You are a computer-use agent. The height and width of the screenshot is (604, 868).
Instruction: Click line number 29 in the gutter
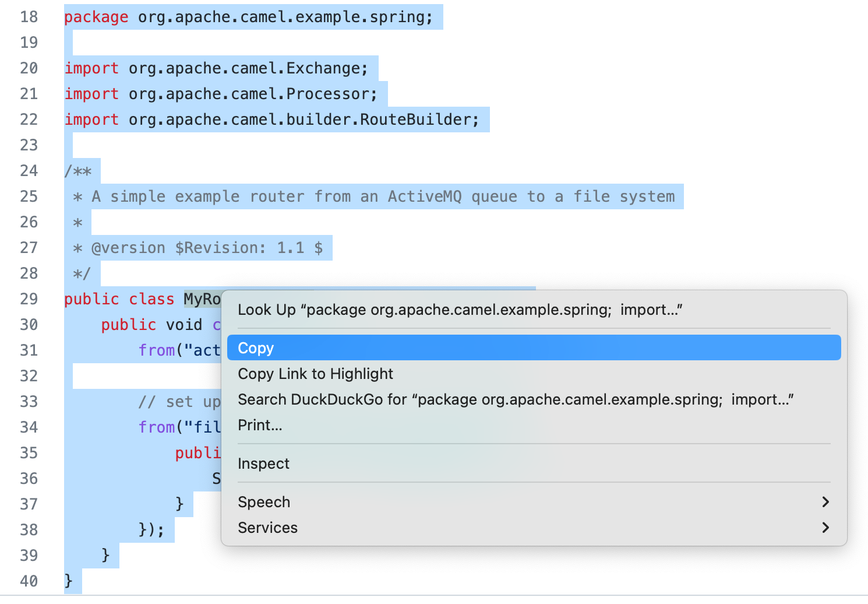29,299
